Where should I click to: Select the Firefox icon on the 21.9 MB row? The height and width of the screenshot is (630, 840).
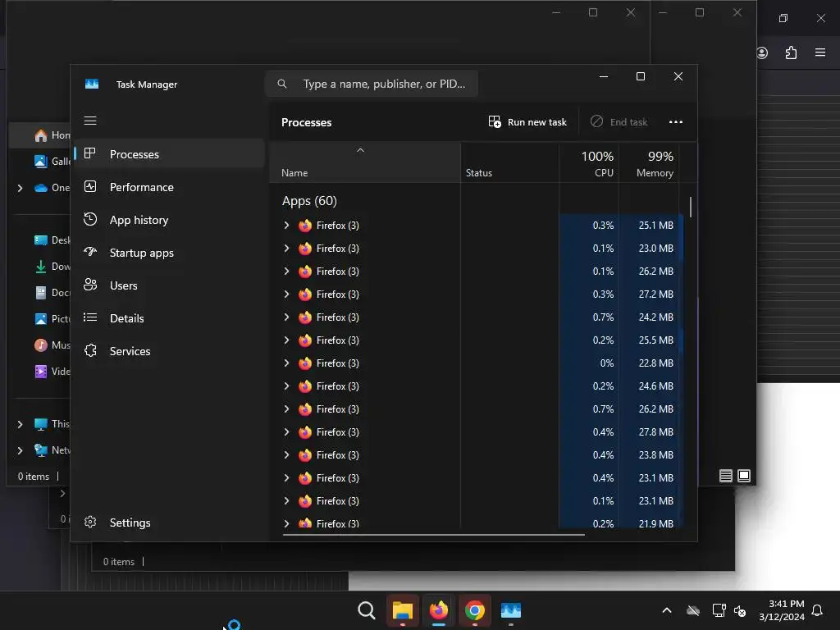[305, 523]
